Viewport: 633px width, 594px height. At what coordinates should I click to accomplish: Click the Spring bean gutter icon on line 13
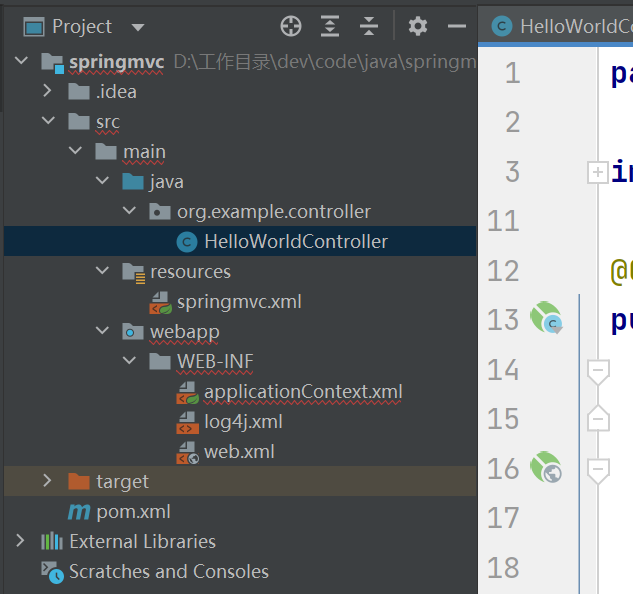546,318
